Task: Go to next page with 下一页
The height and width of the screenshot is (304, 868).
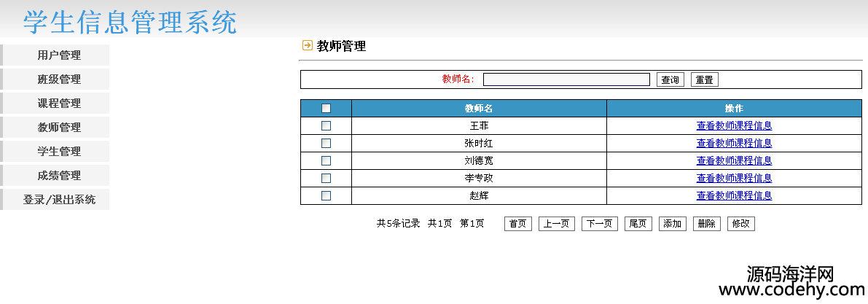Action: 600,224
